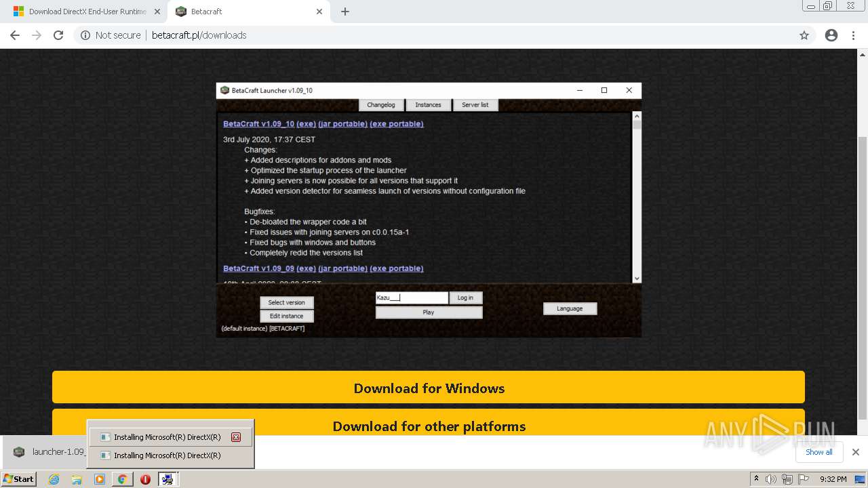Click the browser page vertical scrollbar
The image size is (868, 488).
coord(863,277)
